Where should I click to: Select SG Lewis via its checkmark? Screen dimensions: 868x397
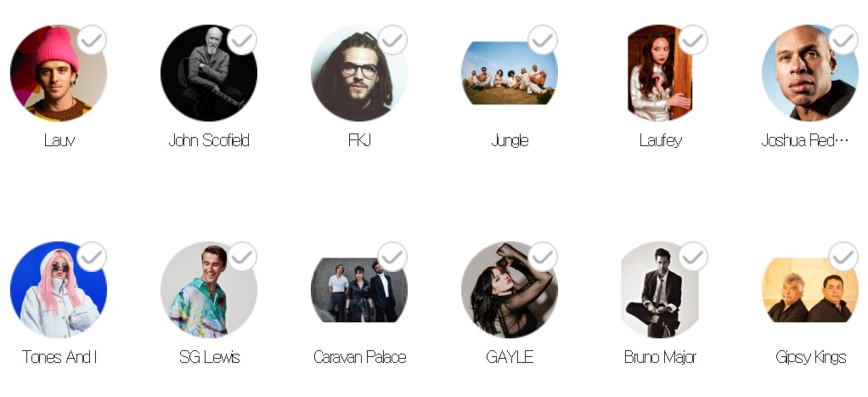[242, 257]
